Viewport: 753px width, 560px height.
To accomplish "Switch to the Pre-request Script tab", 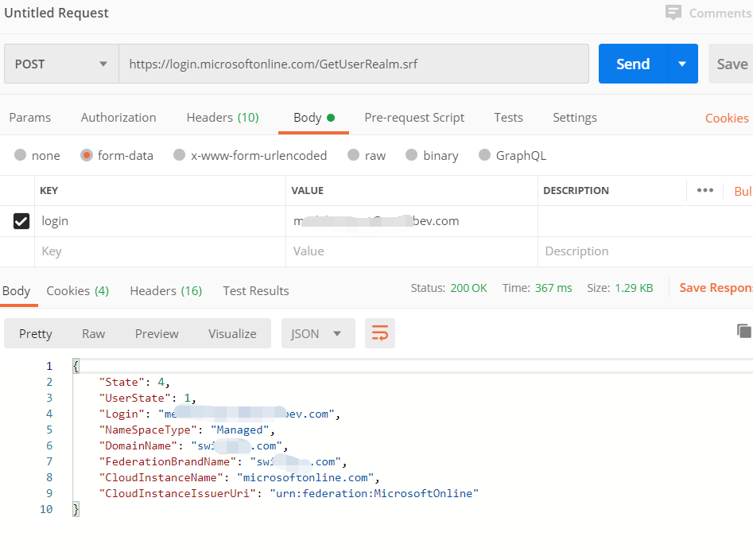I will 414,117.
